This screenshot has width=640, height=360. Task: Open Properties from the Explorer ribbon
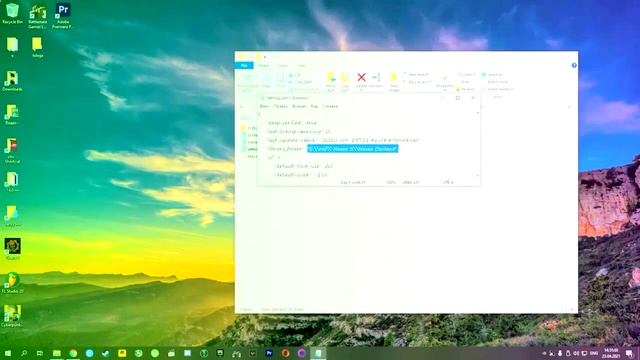click(x=444, y=81)
